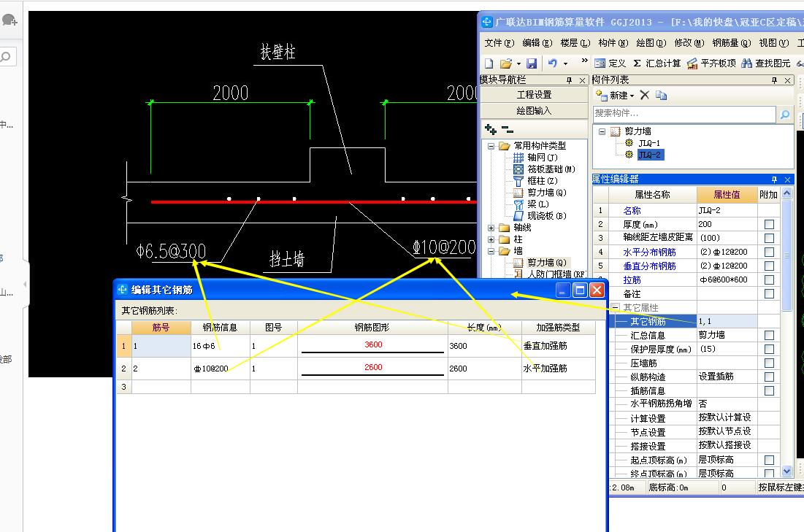Open the undo history dropdown arrow
The height and width of the screenshot is (532, 804).
565,63
